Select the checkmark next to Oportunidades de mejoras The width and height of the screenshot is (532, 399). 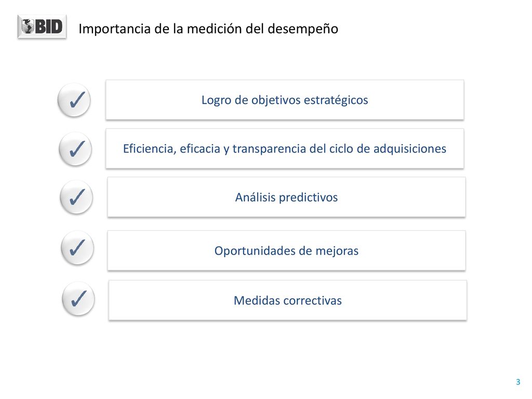[77, 248]
